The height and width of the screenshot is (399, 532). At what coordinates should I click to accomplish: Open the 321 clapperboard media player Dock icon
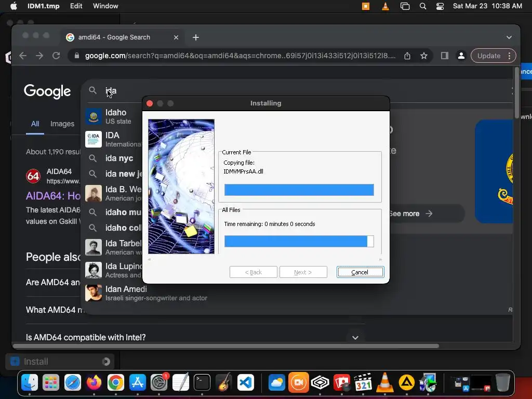click(x=363, y=383)
